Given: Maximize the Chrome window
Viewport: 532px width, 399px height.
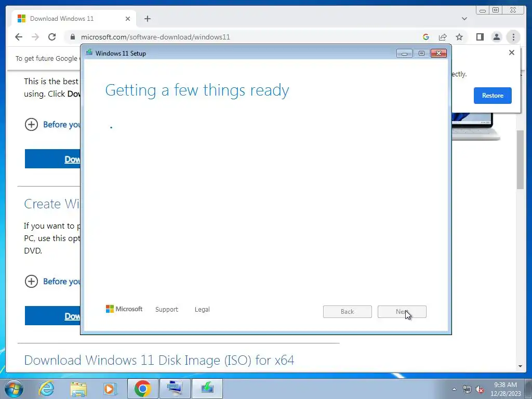Looking at the screenshot, I should [x=496, y=10].
